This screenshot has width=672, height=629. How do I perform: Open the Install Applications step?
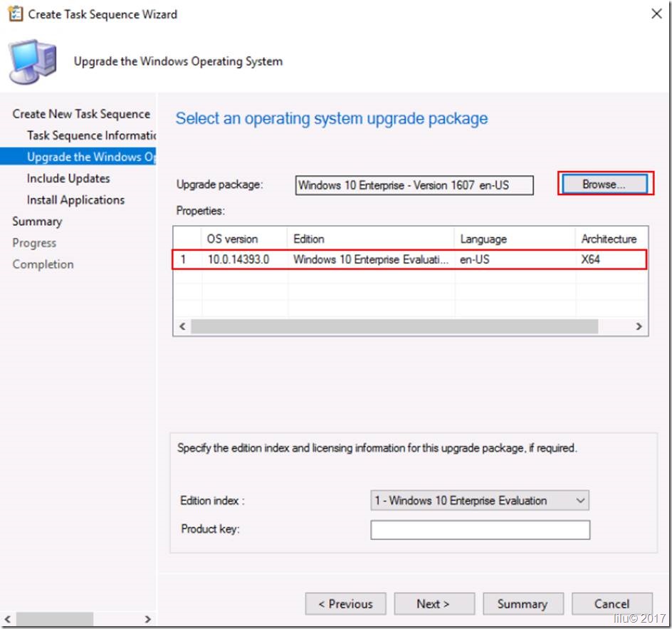point(75,199)
